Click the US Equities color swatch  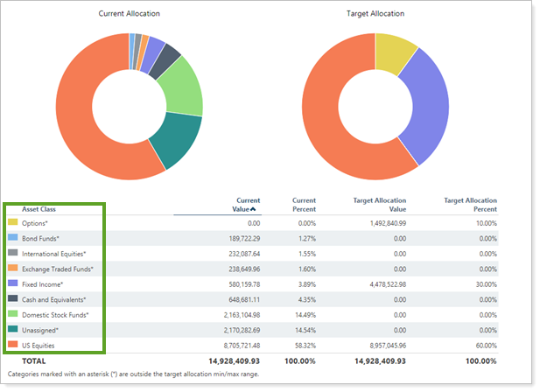[12, 345]
